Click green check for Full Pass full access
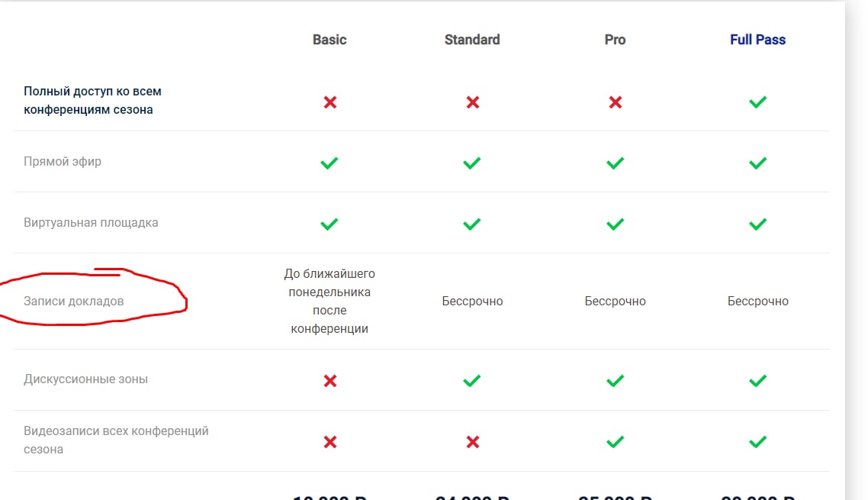The image size is (868, 500). pos(758,102)
